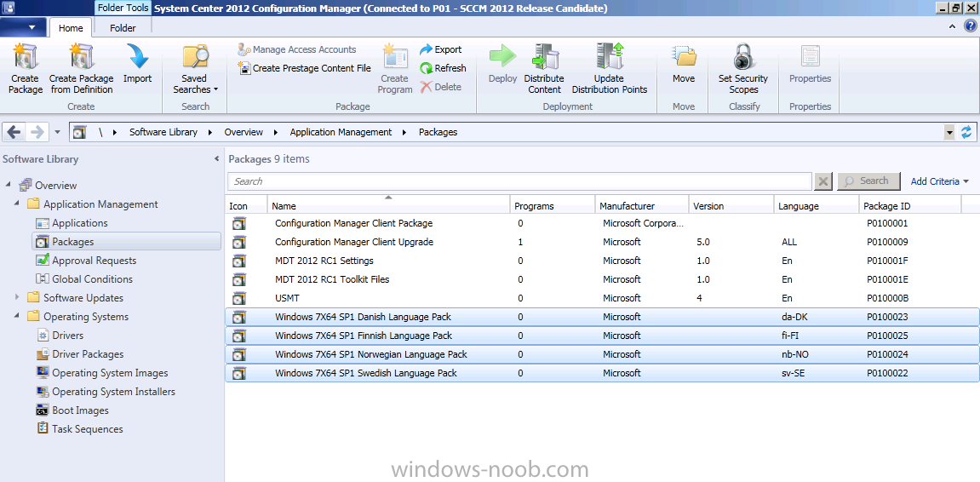Open the navigation history dropdown arrow
Viewport: 980px width, 482px height.
coord(58,133)
